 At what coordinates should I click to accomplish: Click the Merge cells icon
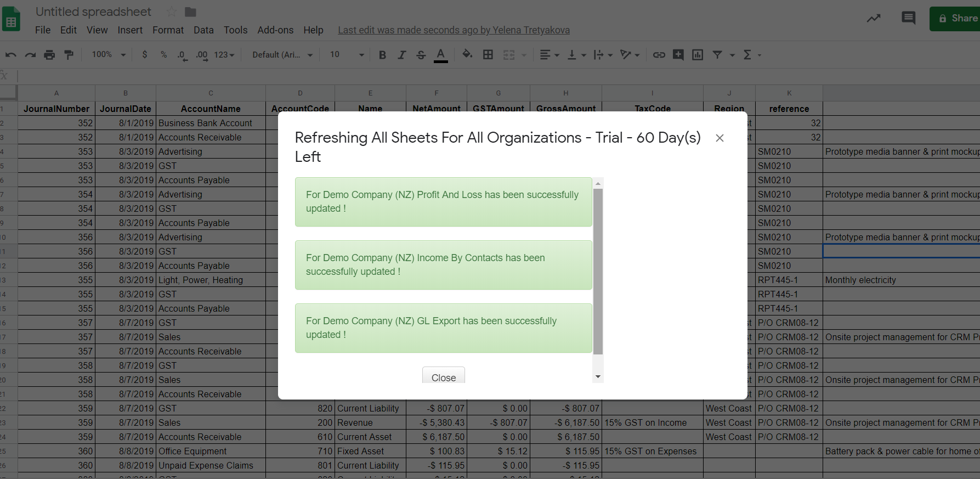509,54
